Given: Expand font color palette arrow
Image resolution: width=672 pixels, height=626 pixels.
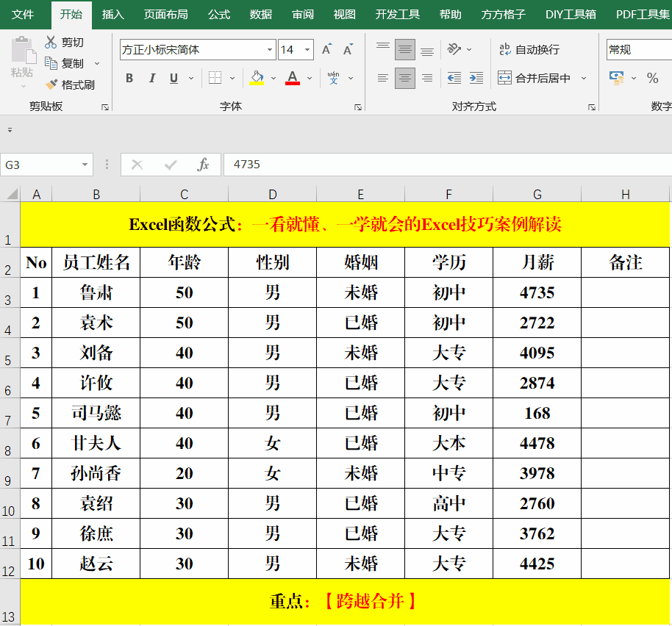Looking at the screenshot, I should click(x=310, y=79).
